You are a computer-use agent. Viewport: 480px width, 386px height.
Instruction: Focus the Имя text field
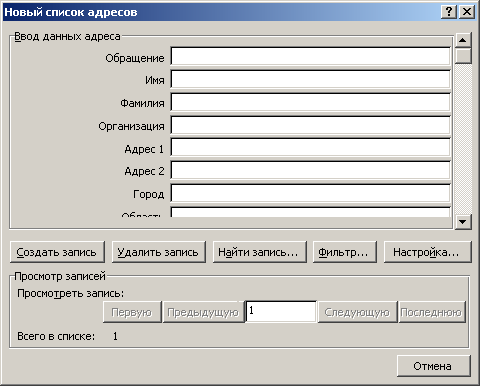click(310, 79)
